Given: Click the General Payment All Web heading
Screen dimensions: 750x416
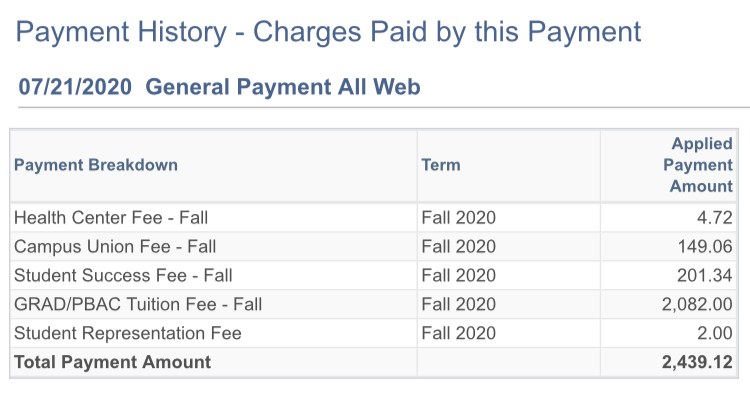Looking at the screenshot, I should (x=283, y=87).
